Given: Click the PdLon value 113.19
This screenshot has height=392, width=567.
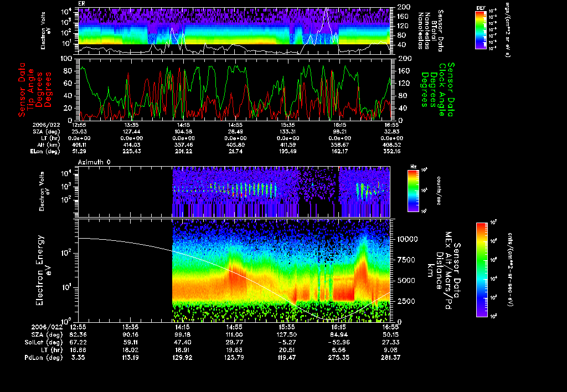Looking at the screenshot, I should (131, 358).
